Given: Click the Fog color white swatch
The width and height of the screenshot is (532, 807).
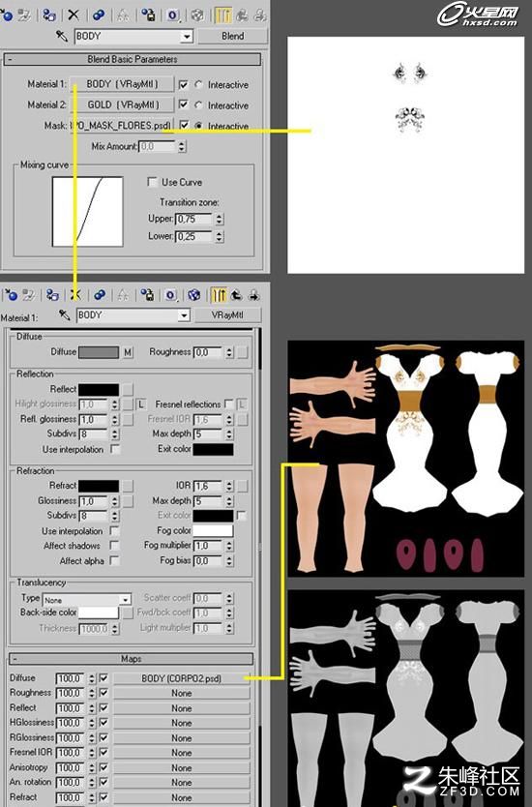Looking at the screenshot, I should (213, 530).
